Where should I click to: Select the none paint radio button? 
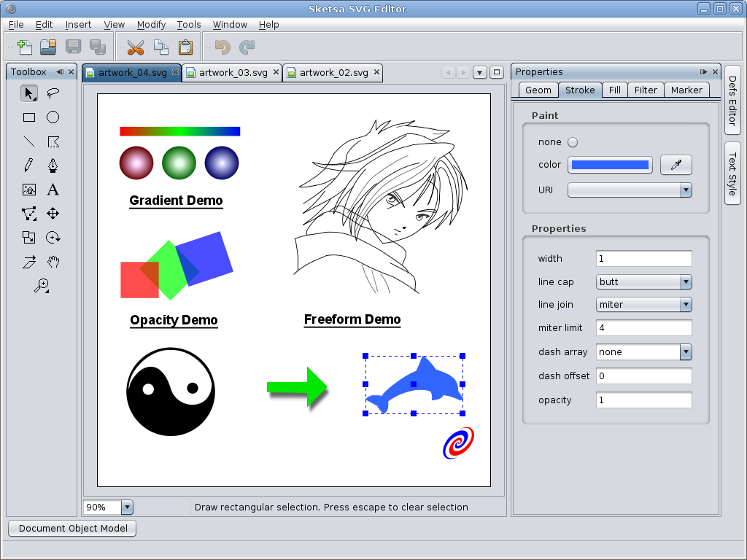(x=572, y=142)
